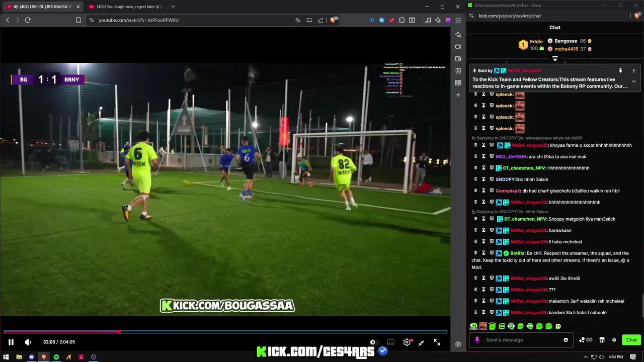
Task: Click the Send a message field
Action: tap(522, 340)
